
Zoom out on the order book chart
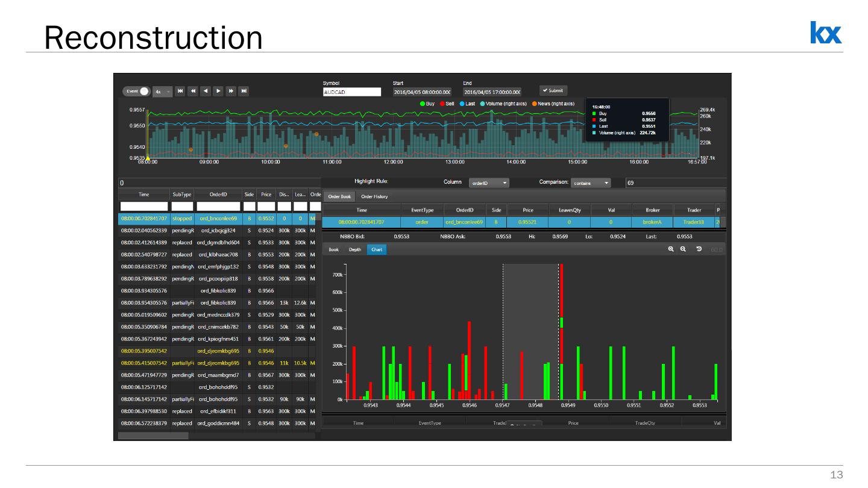point(683,249)
